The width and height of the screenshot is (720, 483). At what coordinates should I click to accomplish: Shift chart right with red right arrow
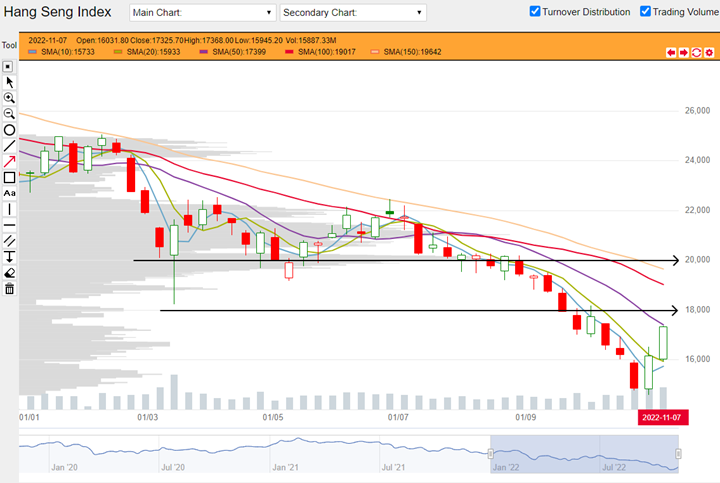click(x=684, y=52)
